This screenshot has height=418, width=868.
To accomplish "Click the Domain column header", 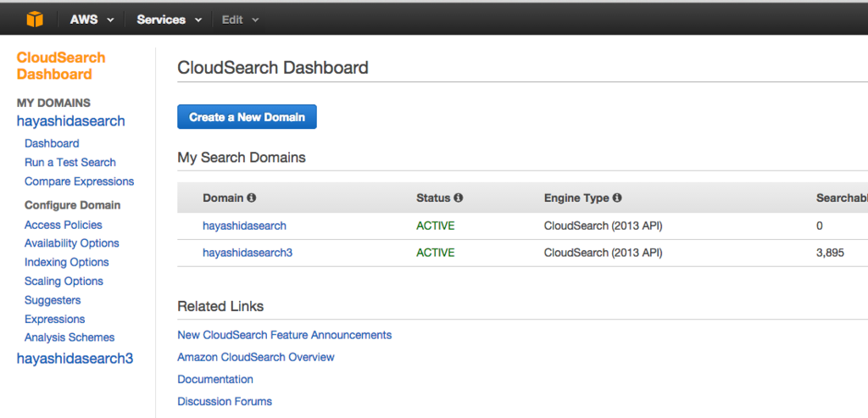I will (x=223, y=198).
